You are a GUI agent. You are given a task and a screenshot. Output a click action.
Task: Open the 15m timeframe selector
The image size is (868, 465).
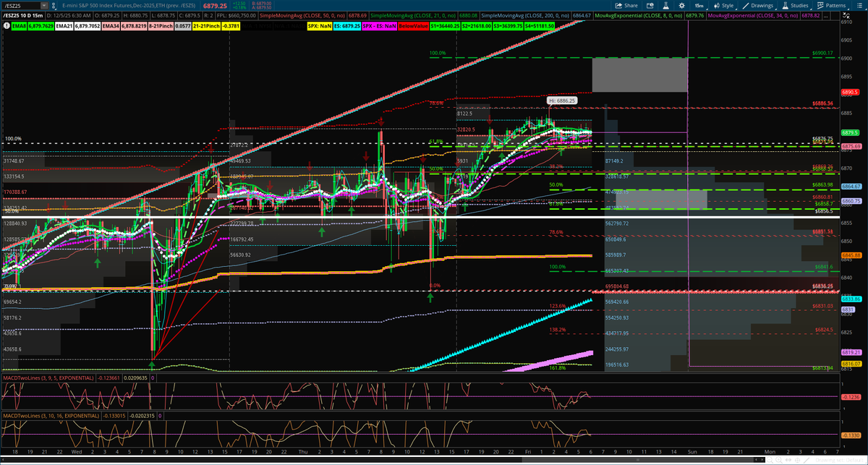[699, 6]
